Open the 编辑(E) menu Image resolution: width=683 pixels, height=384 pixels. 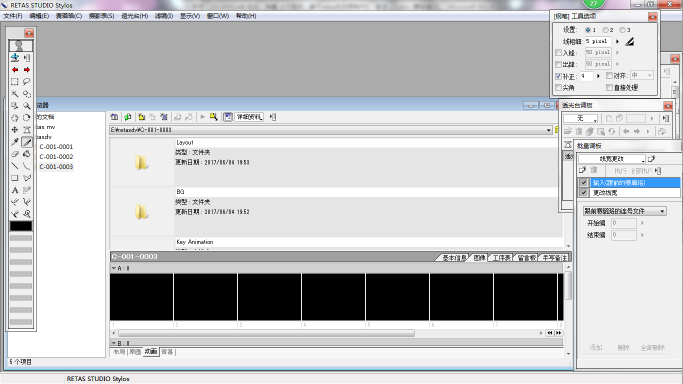[39, 16]
